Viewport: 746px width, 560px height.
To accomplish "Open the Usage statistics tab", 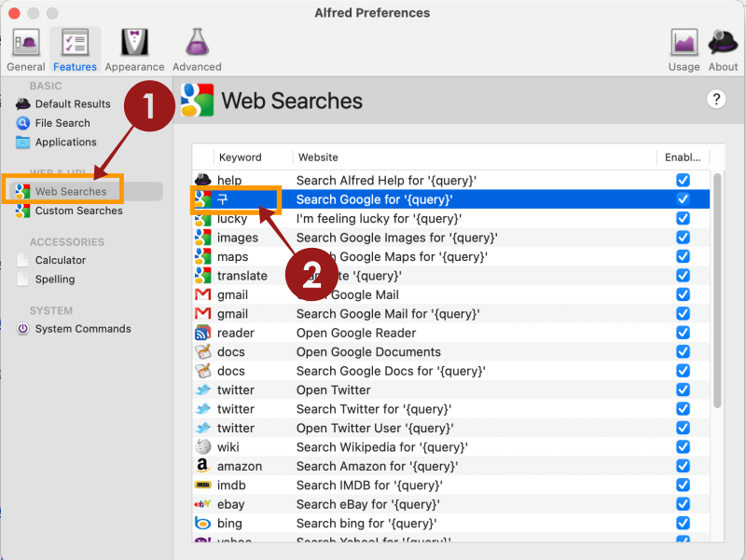I will (x=684, y=50).
